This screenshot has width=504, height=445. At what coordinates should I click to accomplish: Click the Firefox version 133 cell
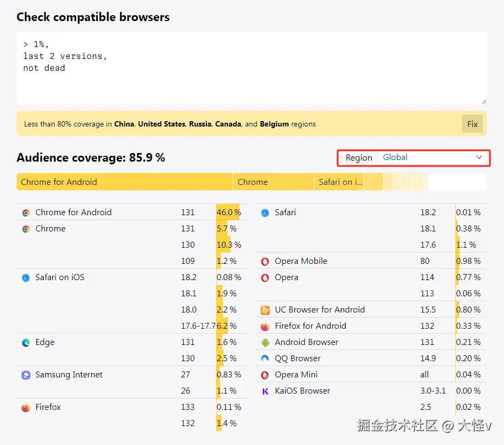(187, 407)
